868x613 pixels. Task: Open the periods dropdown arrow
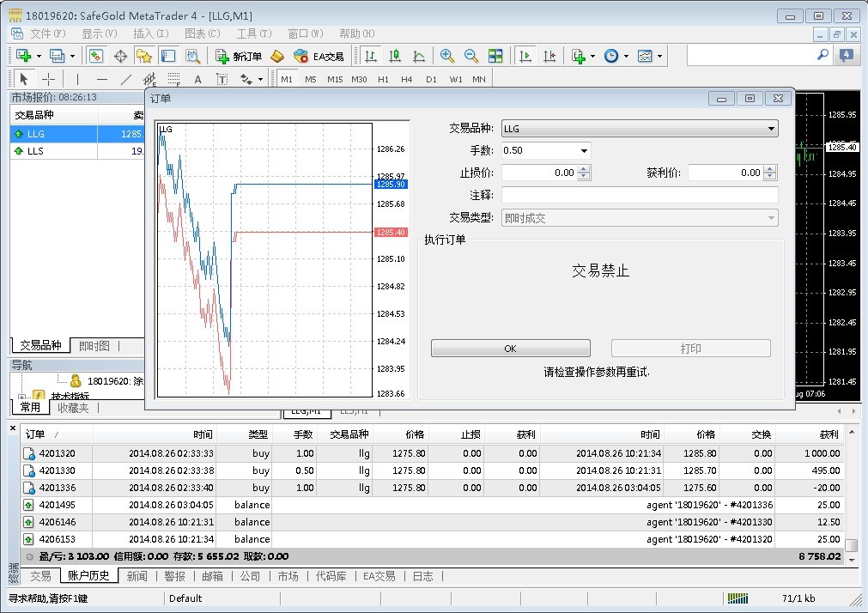[x=626, y=56]
